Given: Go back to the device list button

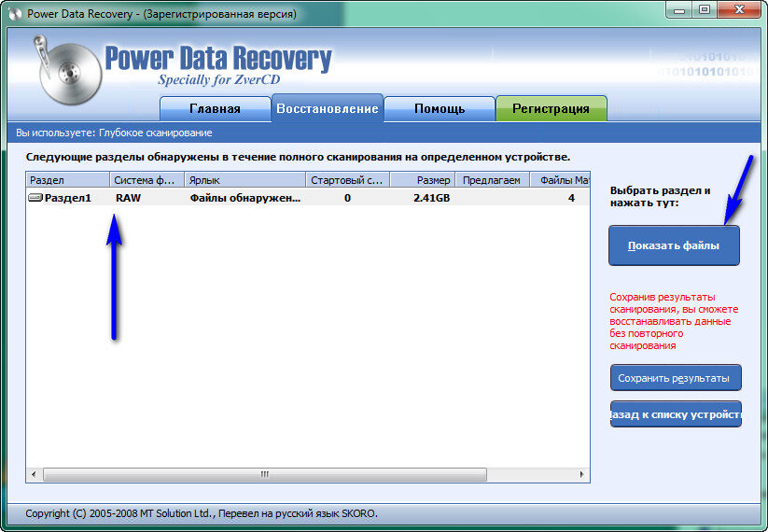Looking at the screenshot, I should point(676,414).
